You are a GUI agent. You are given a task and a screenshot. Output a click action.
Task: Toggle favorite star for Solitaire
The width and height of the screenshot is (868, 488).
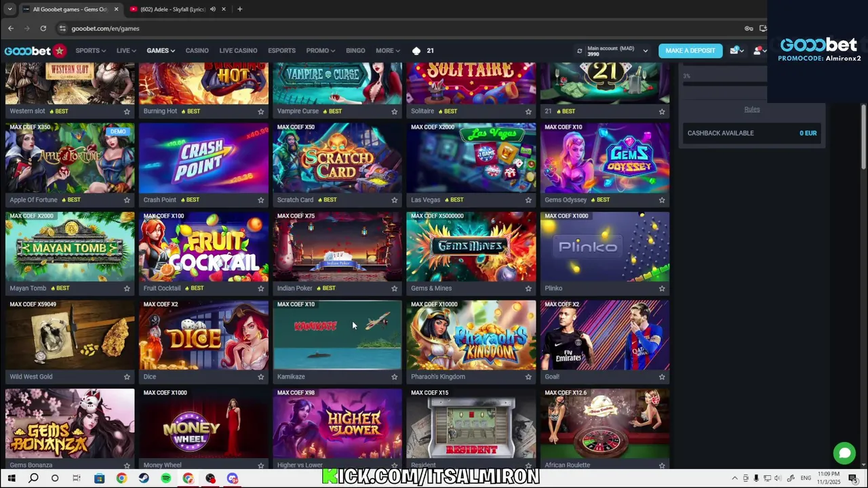(x=528, y=112)
